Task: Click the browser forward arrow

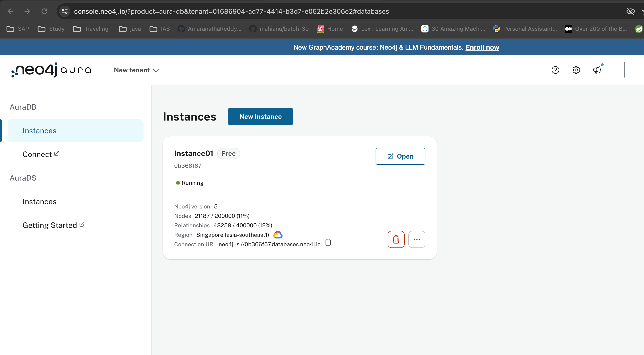Action: (x=27, y=11)
